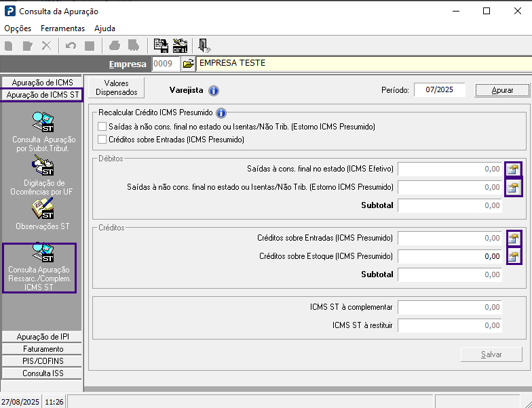The image size is (532, 408).
Task: Enable Saídas à não cons. final checkbox
Action: [x=102, y=127]
